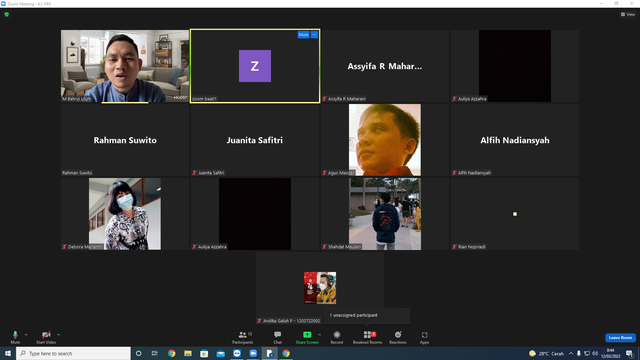The height and width of the screenshot is (360, 640).
Task: Open the Mail app from the taskbar
Action: pos(220,353)
